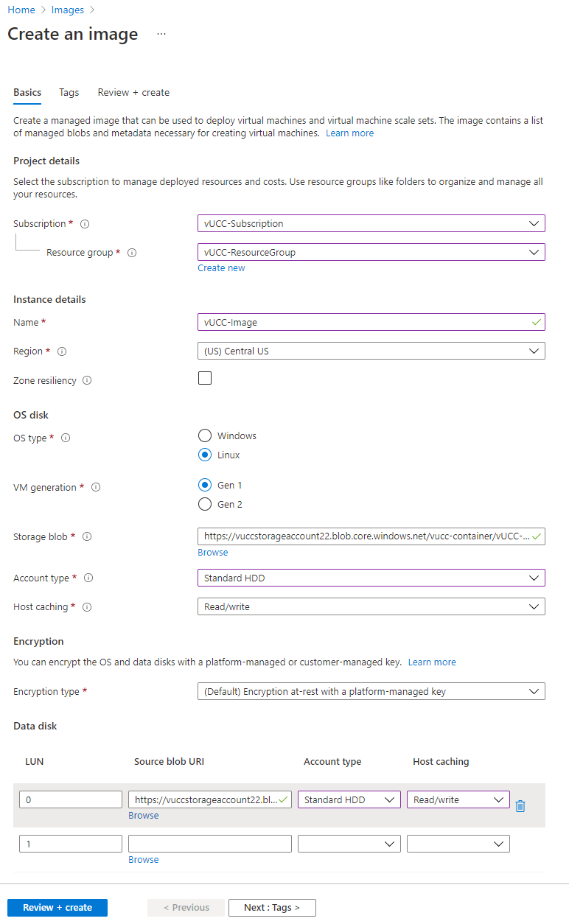Click the VM generation info icon
The width and height of the screenshot is (569, 924).
[x=96, y=488]
